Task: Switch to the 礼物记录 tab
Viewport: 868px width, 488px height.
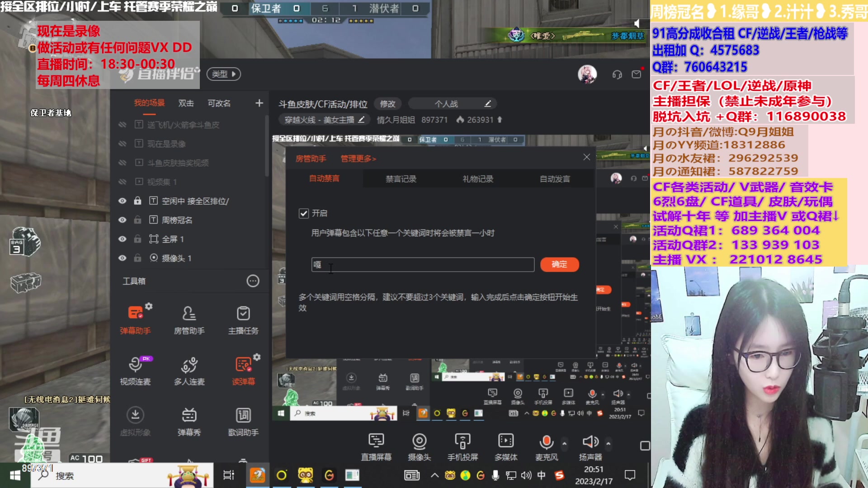Action: coord(478,179)
